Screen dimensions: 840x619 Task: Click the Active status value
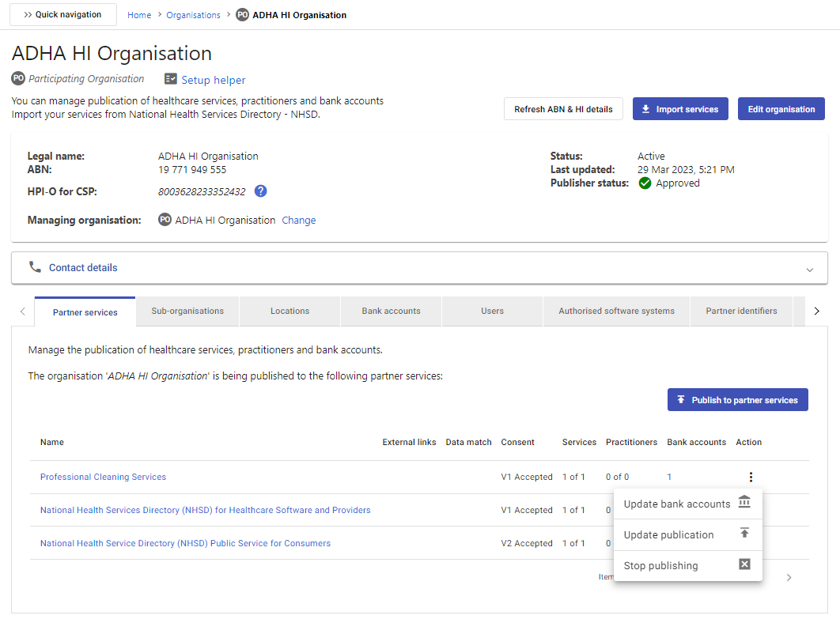tap(651, 157)
